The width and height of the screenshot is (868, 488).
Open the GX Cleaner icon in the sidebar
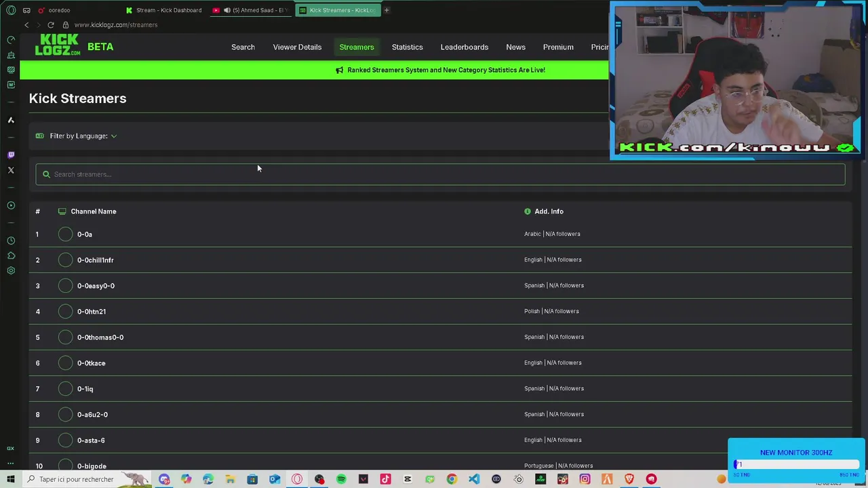(x=11, y=55)
